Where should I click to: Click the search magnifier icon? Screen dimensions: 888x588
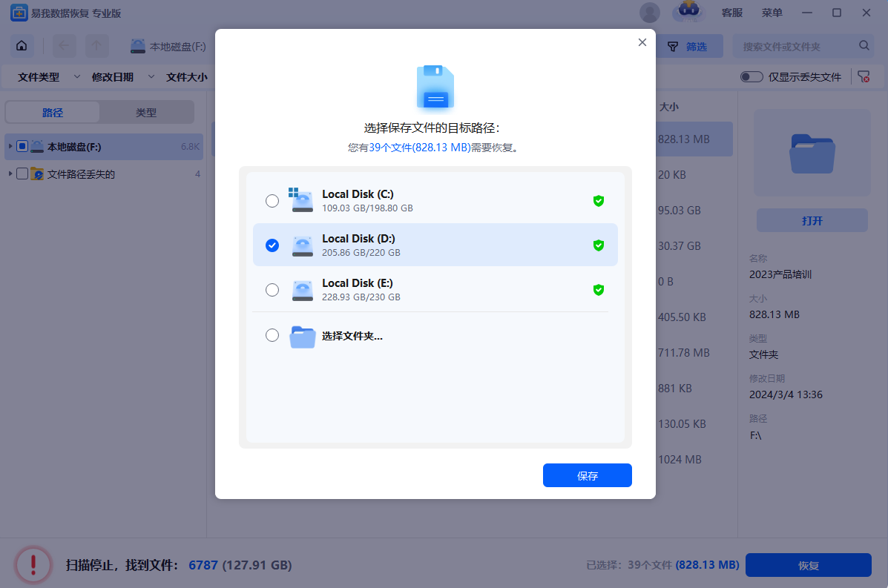click(864, 46)
